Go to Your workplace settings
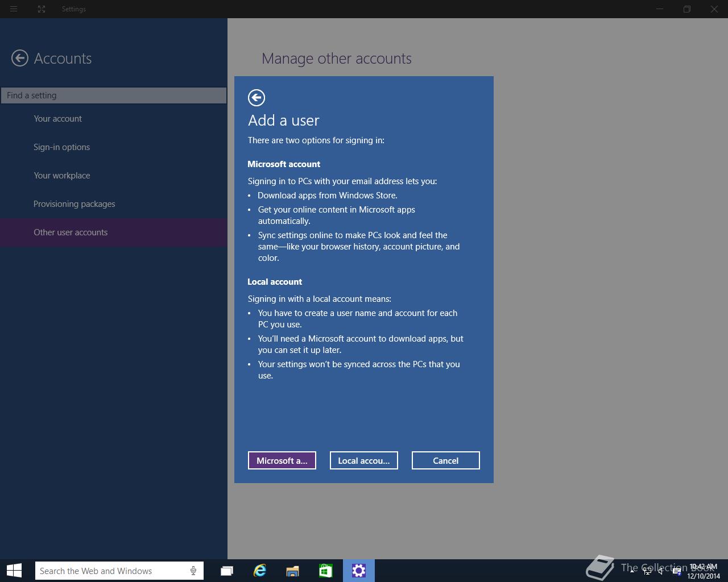 pos(114,176)
